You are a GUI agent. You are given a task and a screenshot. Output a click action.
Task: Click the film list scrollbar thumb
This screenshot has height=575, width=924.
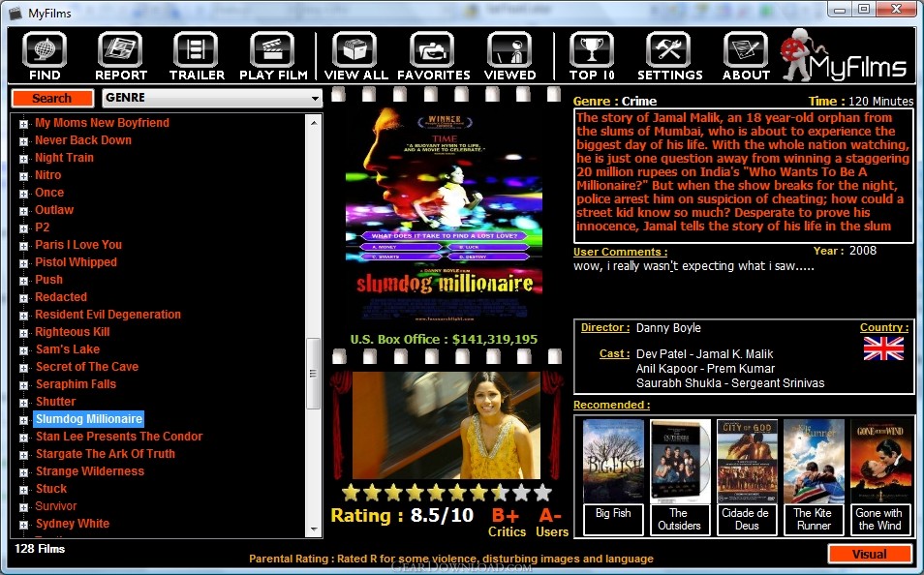[314, 373]
